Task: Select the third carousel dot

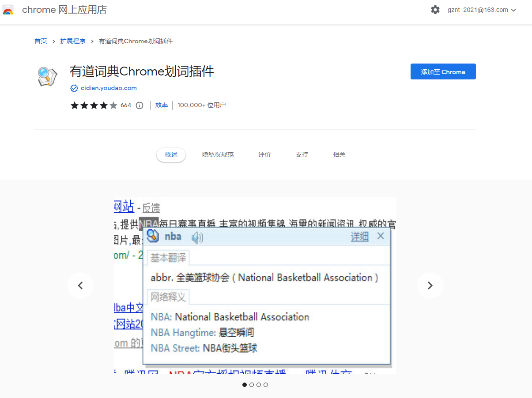Action: 259,385
